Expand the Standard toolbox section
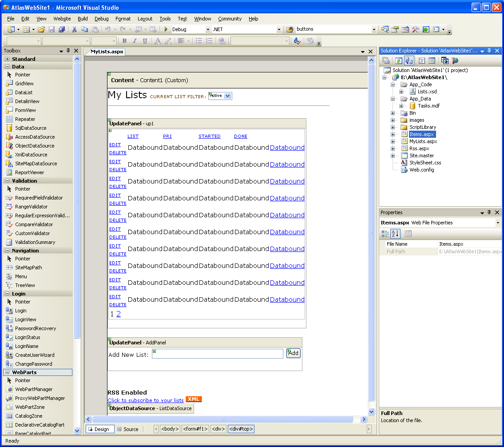 click(8, 59)
